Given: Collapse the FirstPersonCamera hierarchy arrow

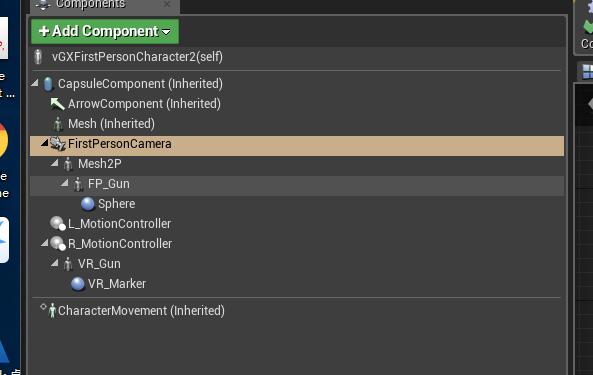Looking at the screenshot, I should [x=45, y=143].
